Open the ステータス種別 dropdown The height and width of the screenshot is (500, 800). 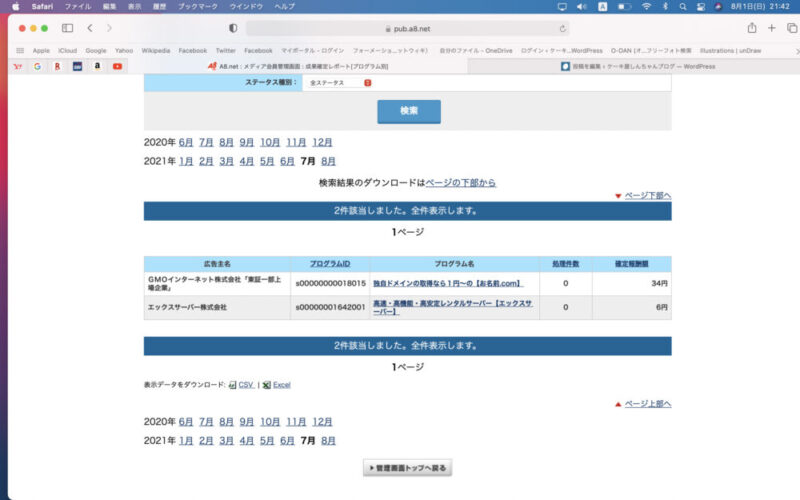click(x=340, y=83)
